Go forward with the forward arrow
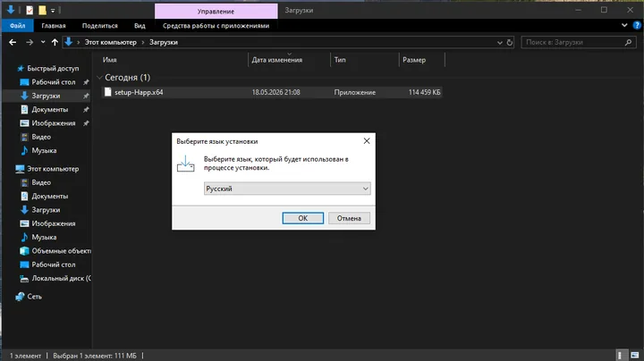The height and width of the screenshot is (361, 644). tap(30, 42)
